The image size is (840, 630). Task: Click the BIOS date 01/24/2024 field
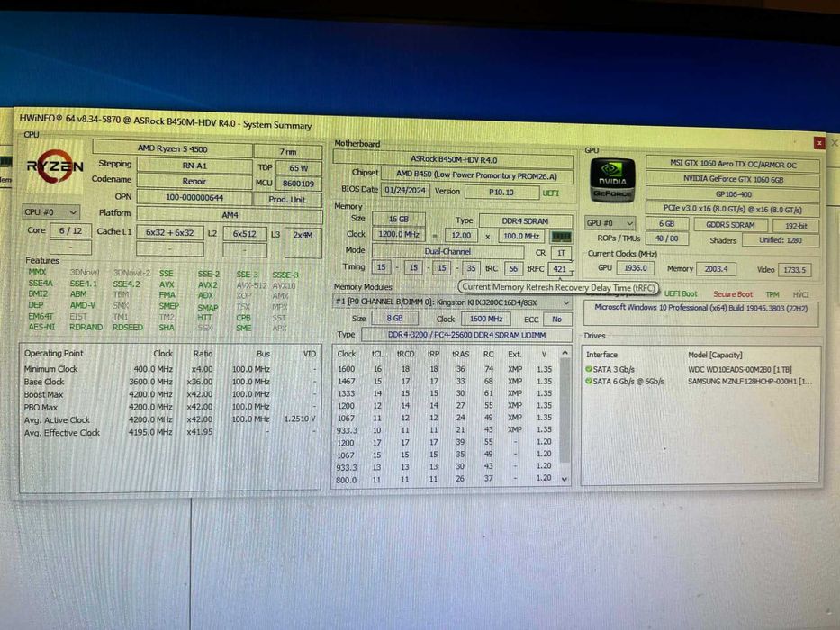click(405, 190)
